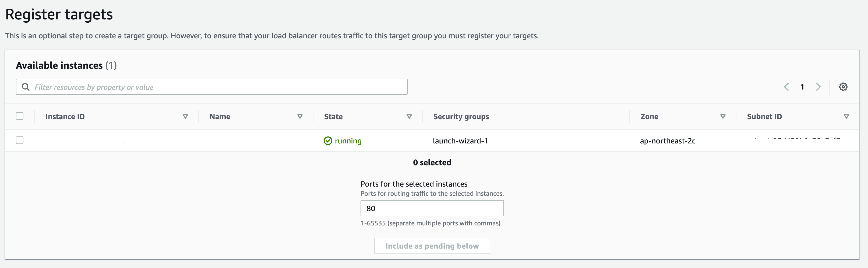Sort by Zone column arrow

coord(722,116)
